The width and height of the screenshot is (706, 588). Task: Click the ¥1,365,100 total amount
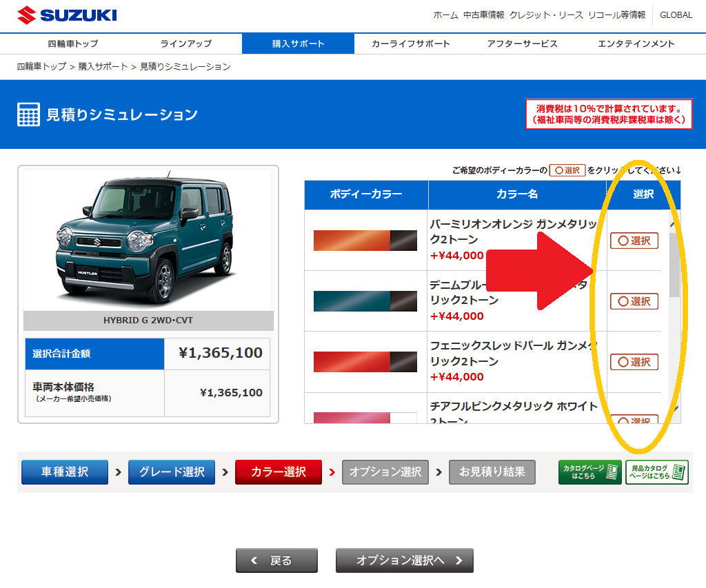tap(220, 353)
